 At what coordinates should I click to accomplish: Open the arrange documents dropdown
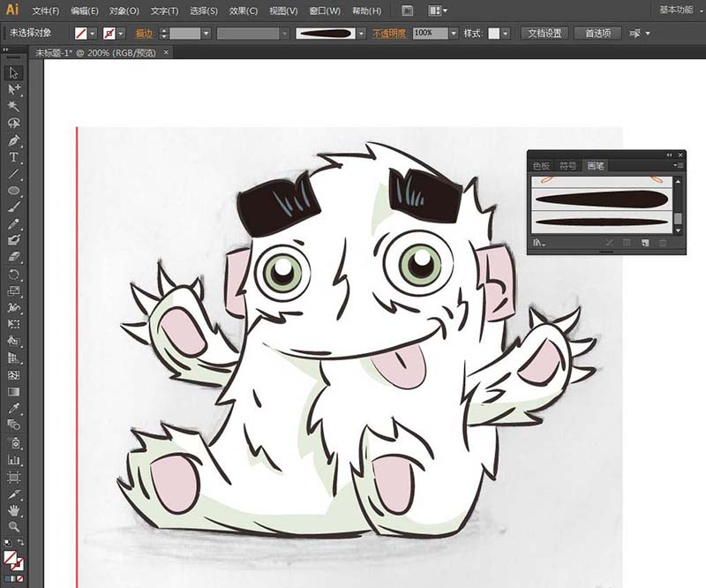point(437,11)
